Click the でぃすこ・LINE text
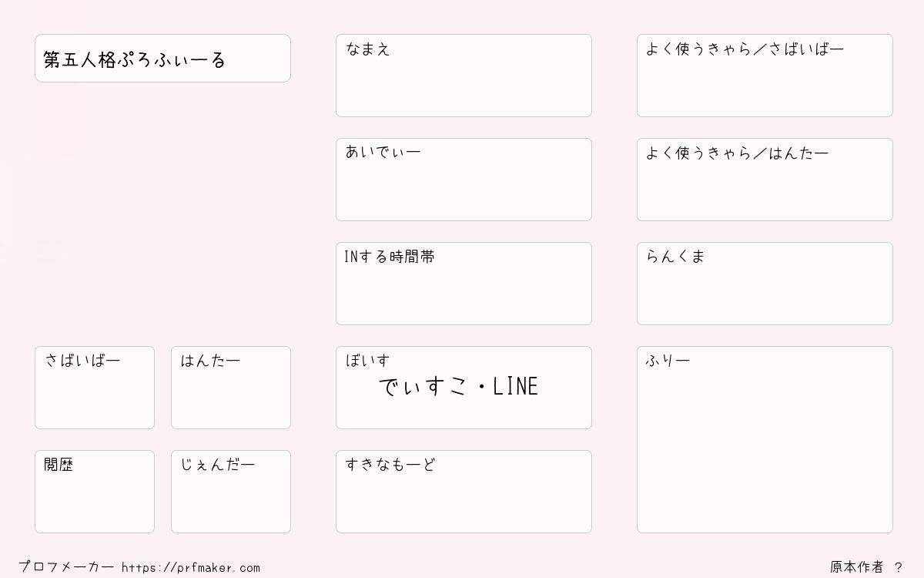 pos(459,387)
